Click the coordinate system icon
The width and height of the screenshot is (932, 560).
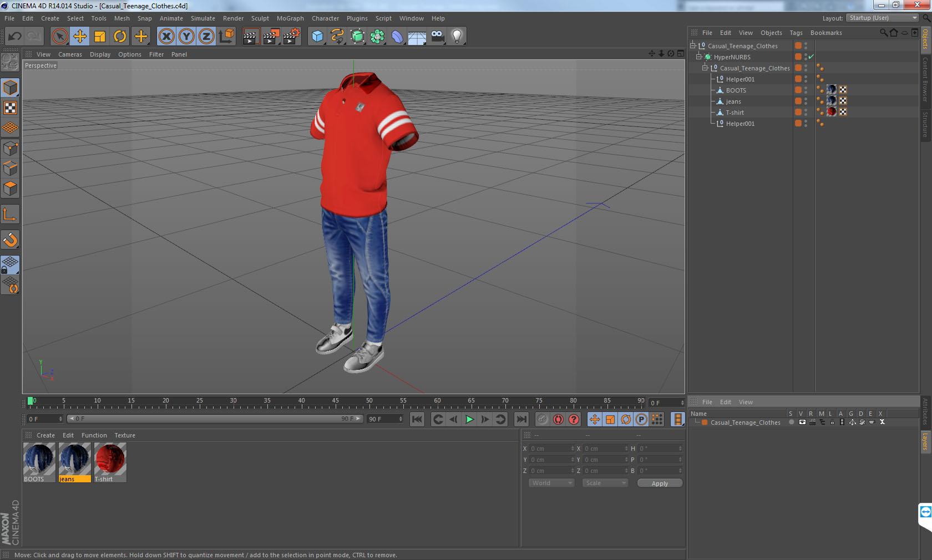coord(226,37)
